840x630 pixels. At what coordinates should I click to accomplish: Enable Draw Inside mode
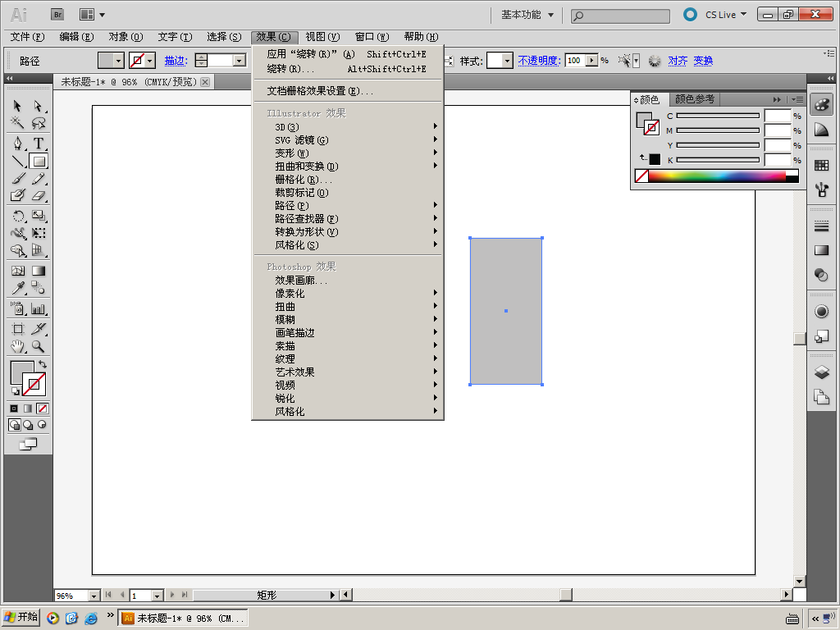[x=42, y=425]
